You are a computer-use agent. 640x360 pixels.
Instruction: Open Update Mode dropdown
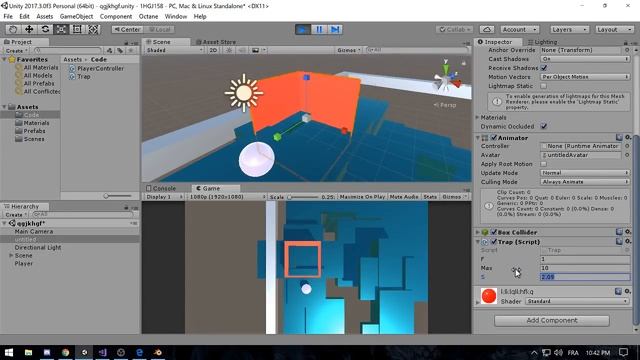[584, 173]
